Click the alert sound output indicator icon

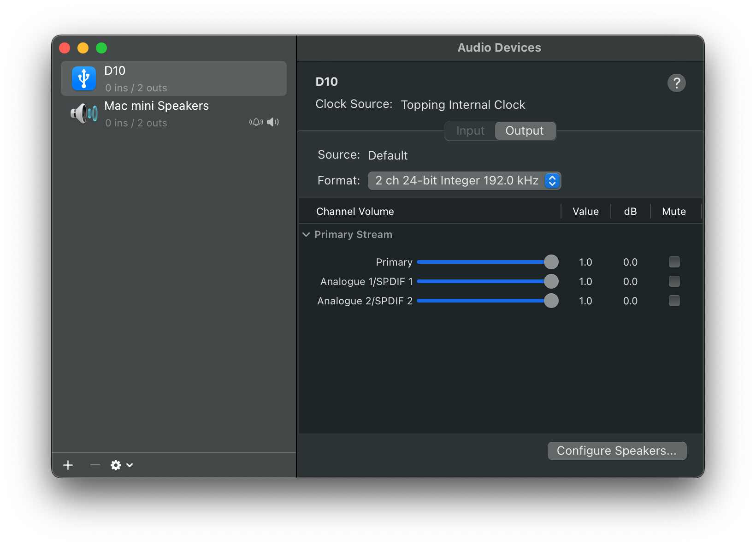pos(256,122)
